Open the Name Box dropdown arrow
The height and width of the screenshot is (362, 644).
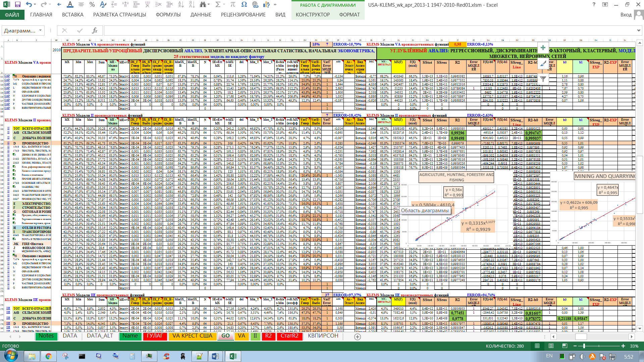(40, 31)
